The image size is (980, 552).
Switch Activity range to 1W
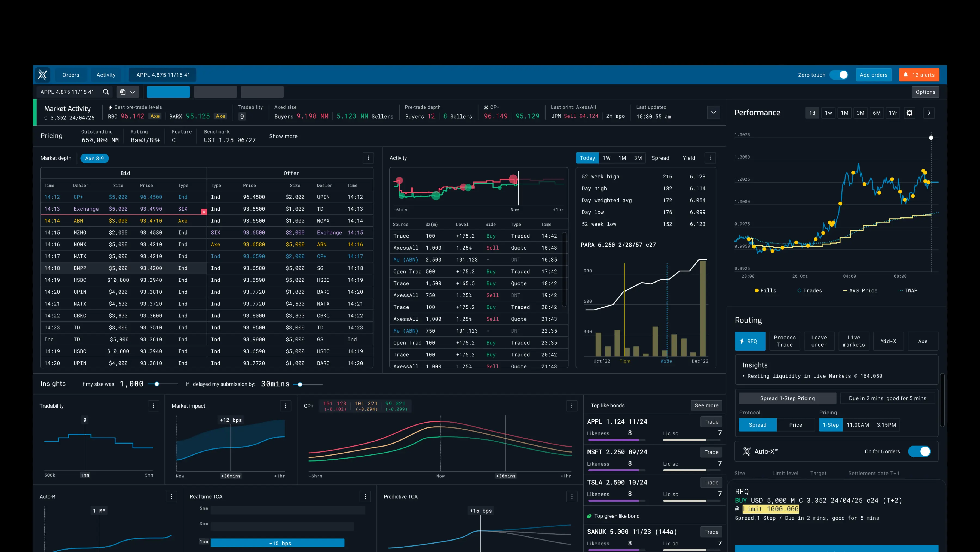coord(607,158)
